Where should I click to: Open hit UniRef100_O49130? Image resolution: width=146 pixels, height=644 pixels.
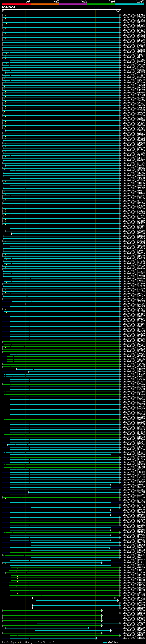click(133, 610)
